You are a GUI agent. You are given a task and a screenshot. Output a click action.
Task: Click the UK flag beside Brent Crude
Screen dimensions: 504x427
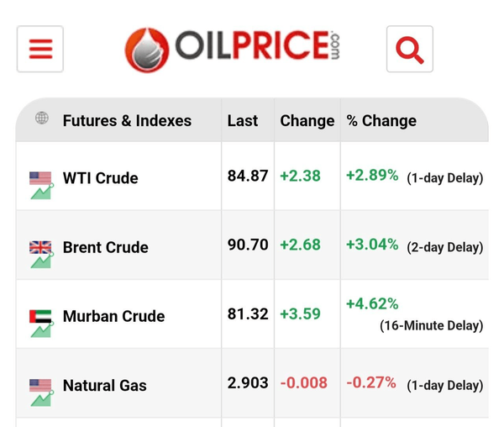pyautogui.click(x=40, y=247)
